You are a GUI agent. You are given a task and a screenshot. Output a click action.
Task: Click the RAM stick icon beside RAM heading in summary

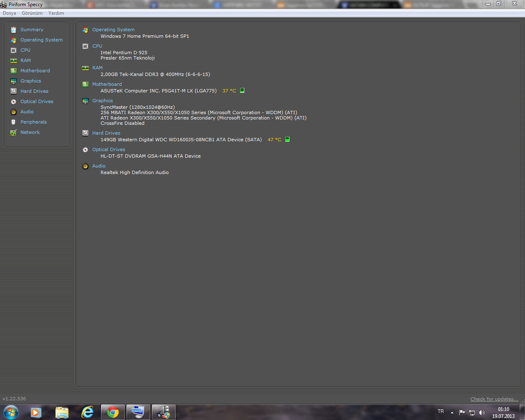click(x=85, y=68)
